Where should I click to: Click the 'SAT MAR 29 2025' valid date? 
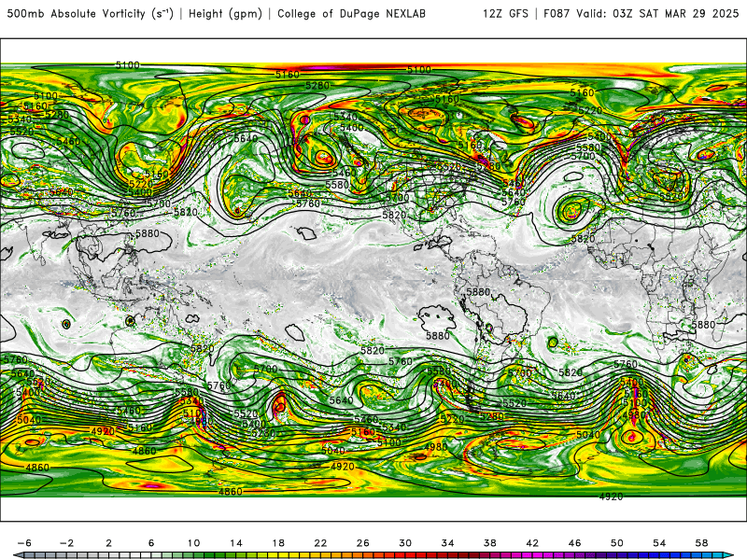pyautogui.click(x=688, y=14)
